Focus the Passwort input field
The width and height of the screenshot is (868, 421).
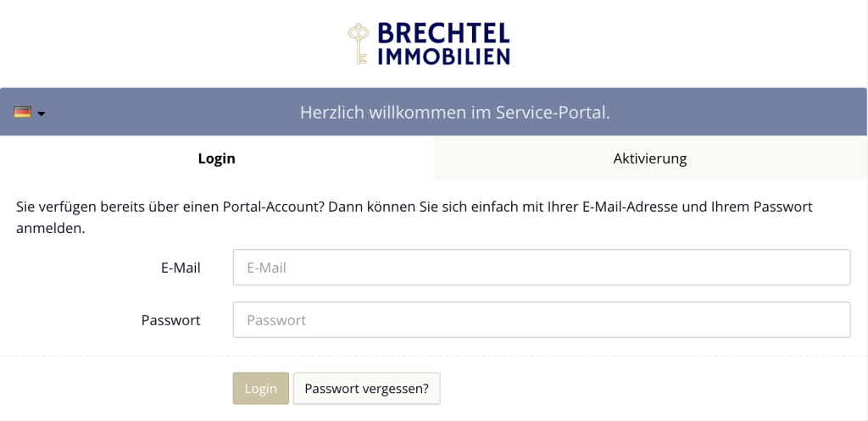(x=541, y=320)
